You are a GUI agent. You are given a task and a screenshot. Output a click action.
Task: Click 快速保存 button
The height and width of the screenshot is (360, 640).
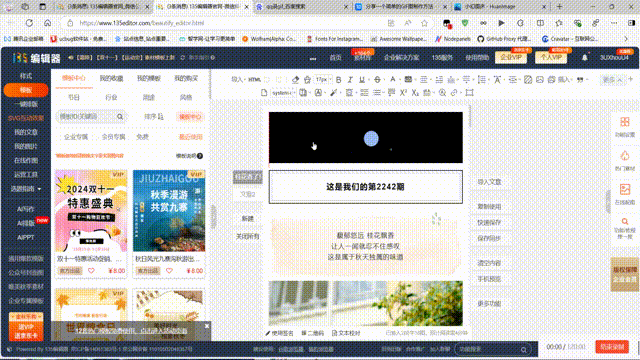click(489, 223)
